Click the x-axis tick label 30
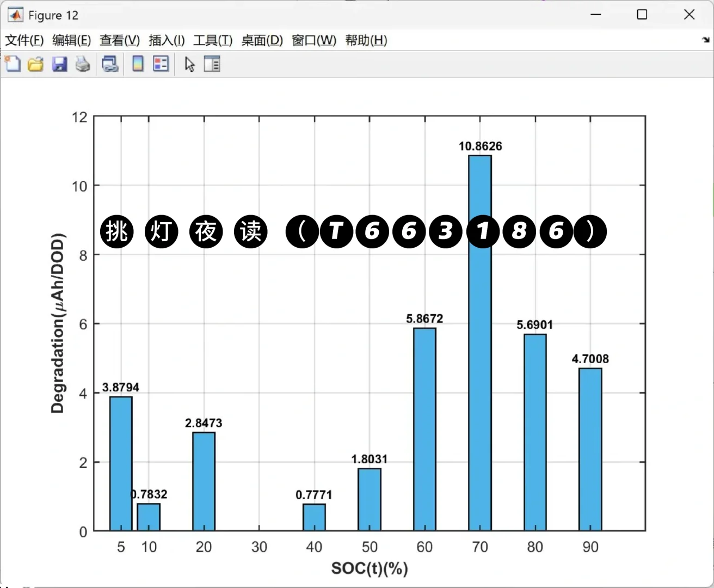Screen dimensions: 714x588 click(259, 547)
